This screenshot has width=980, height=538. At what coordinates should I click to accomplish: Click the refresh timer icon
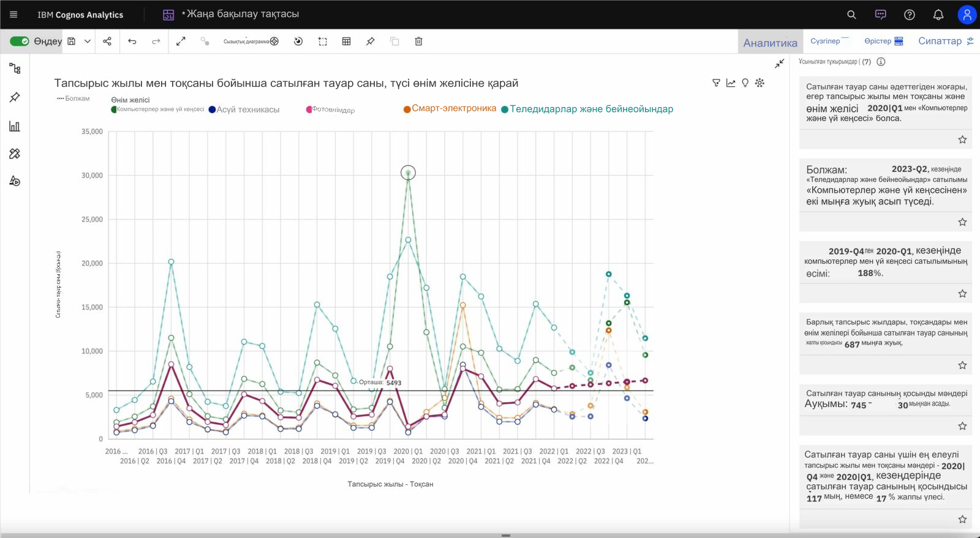click(298, 41)
